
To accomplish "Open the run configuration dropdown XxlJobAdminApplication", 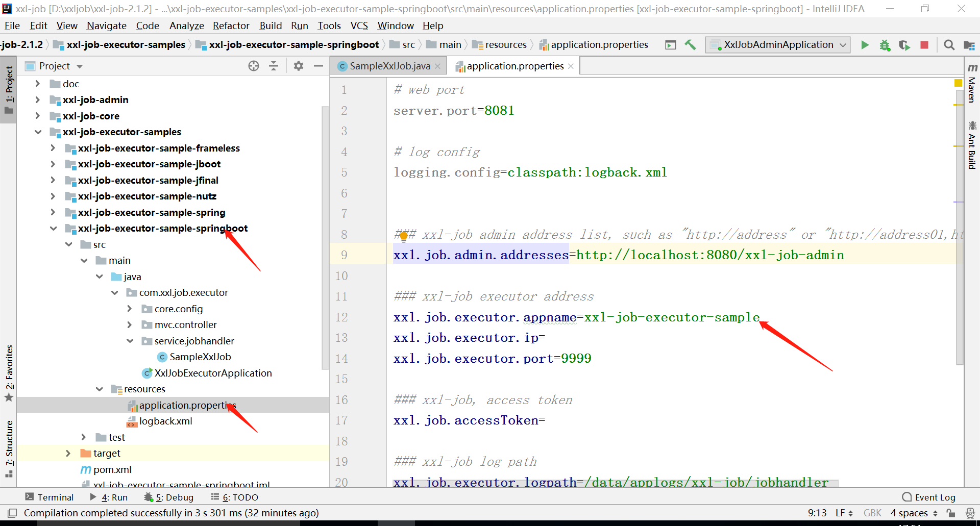I will pyautogui.click(x=778, y=45).
